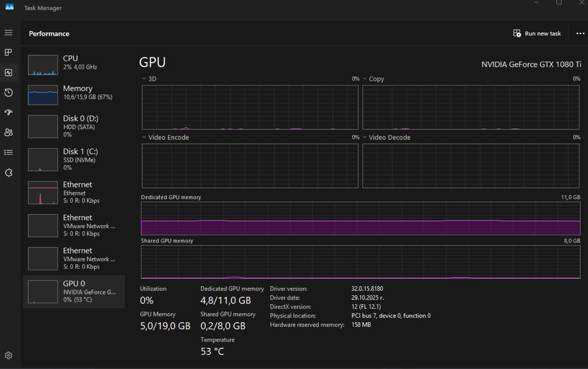Go to the Processes page icon
Viewport: 588px width, 369px height.
click(8, 52)
